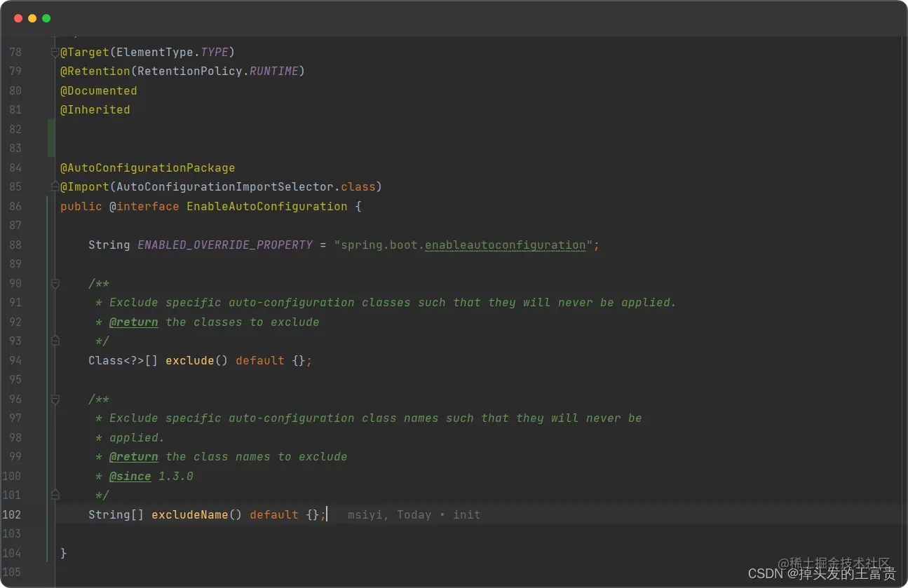Click the version text 1.3.0
908x588 pixels.
pyautogui.click(x=176, y=477)
